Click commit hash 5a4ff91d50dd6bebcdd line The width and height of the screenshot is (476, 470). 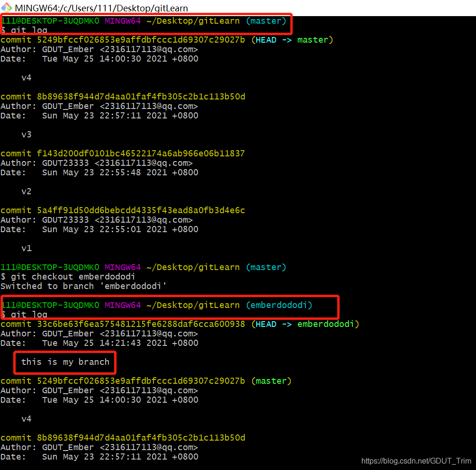coord(123,210)
